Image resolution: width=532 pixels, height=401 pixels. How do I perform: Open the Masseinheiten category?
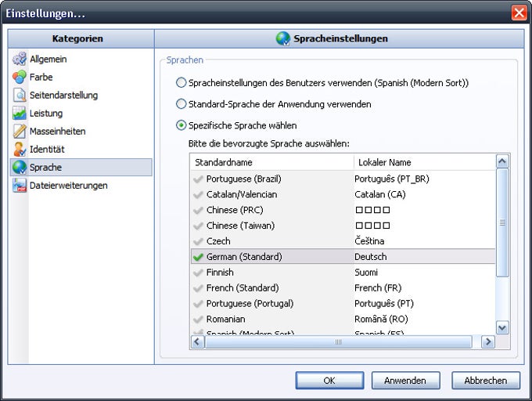81,131
